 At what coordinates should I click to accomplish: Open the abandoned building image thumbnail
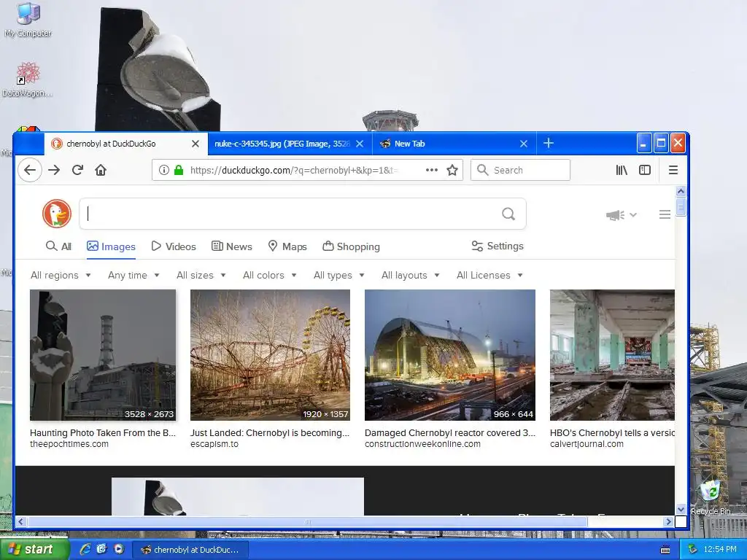pyautogui.click(x=612, y=355)
